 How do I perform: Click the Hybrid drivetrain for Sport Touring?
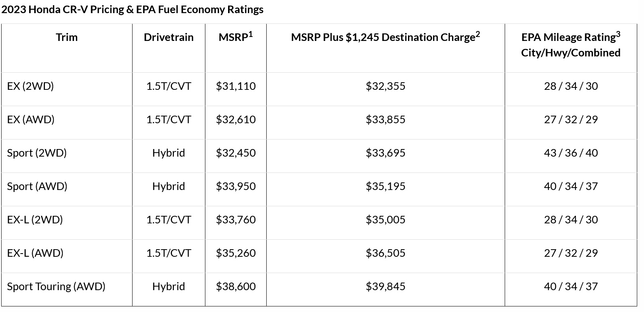click(168, 287)
